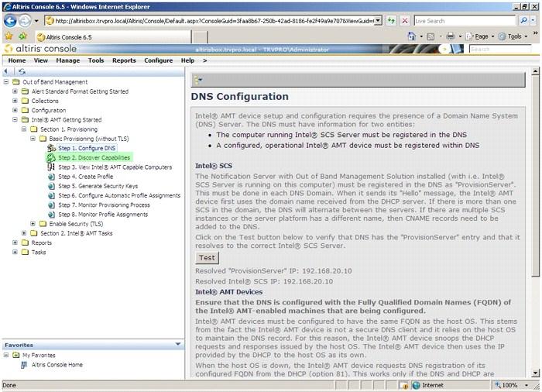
Task: Expand the Configuration folder node
Action: [x=15, y=110]
